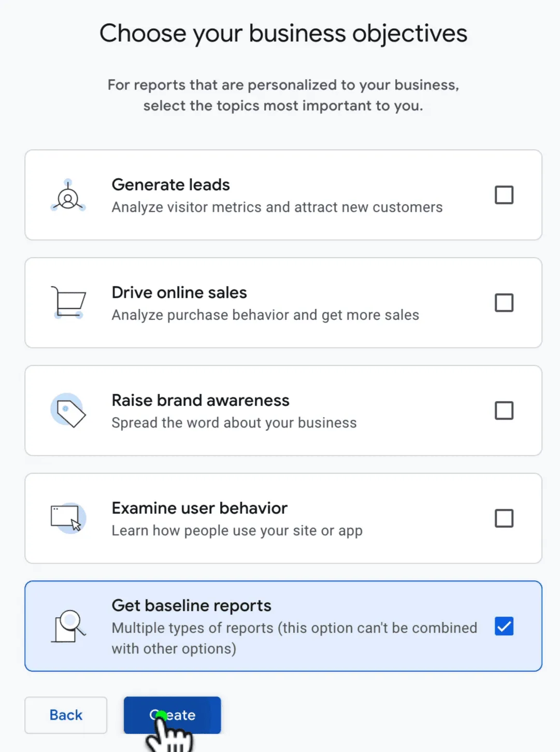560x752 pixels.
Task: Enable the Drive online sales checkbox
Action: [504, 303]
